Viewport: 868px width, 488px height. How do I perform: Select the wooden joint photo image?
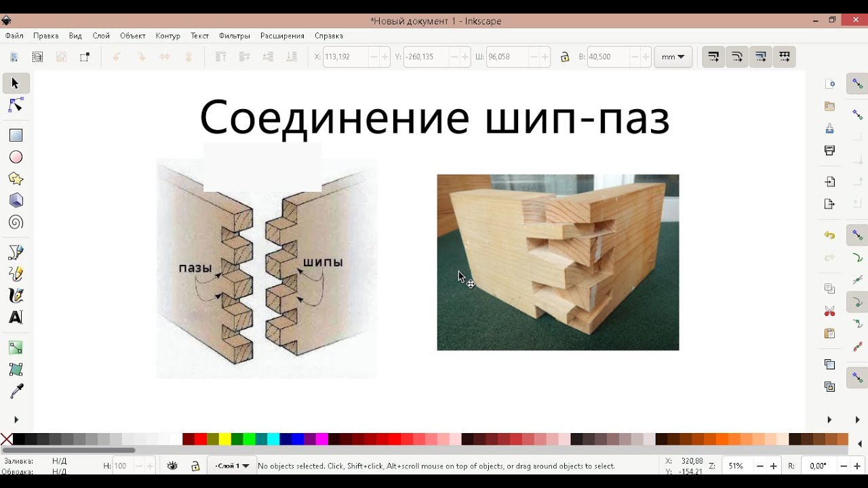(x=558, y=262)
